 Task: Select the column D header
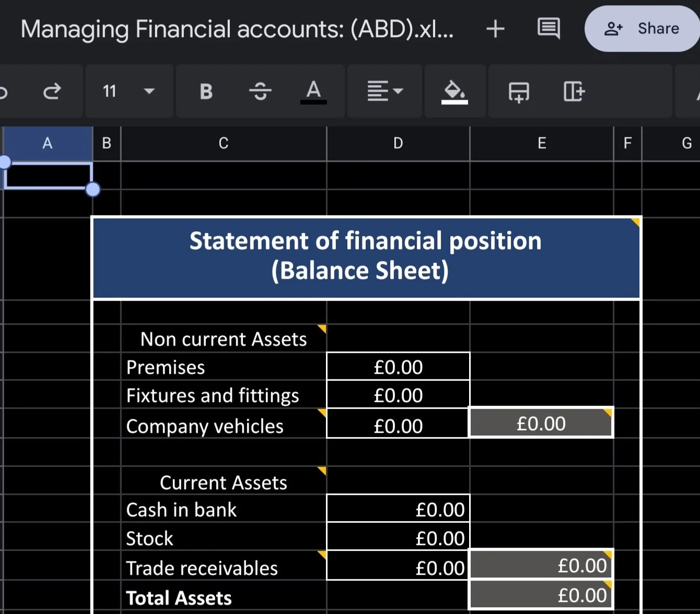click(x=398, y=143)
